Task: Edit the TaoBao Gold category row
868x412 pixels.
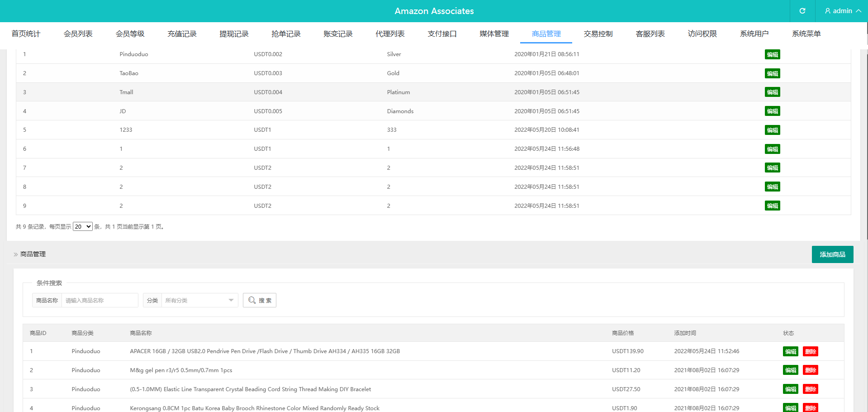Action: (772, 73)
